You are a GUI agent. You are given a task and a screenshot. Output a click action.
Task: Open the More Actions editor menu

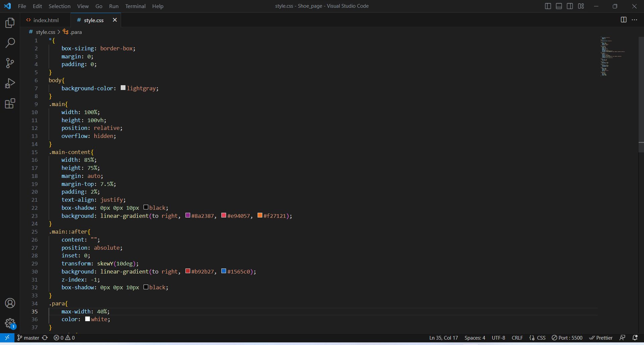(x=635, y=20)
